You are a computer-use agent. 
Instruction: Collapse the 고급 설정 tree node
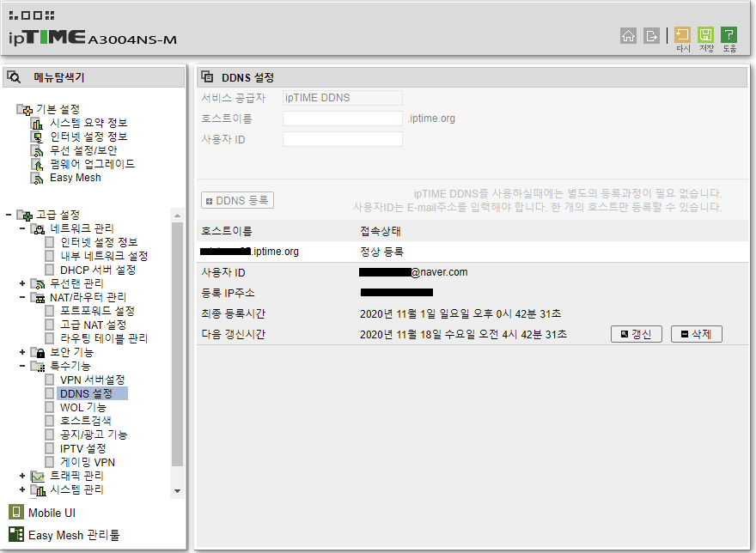(x=9, y=215)
